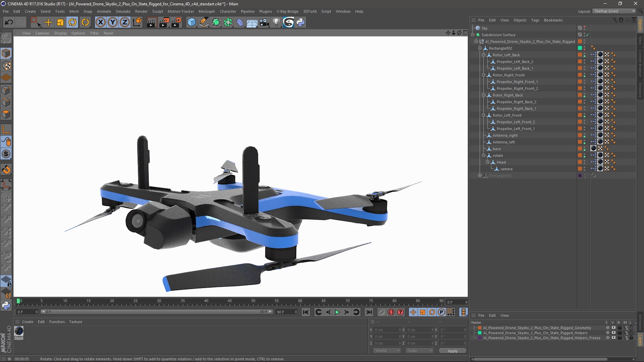Open Object Manager Tags menu
The image size is (644, 362).
[x=535, y=20]
